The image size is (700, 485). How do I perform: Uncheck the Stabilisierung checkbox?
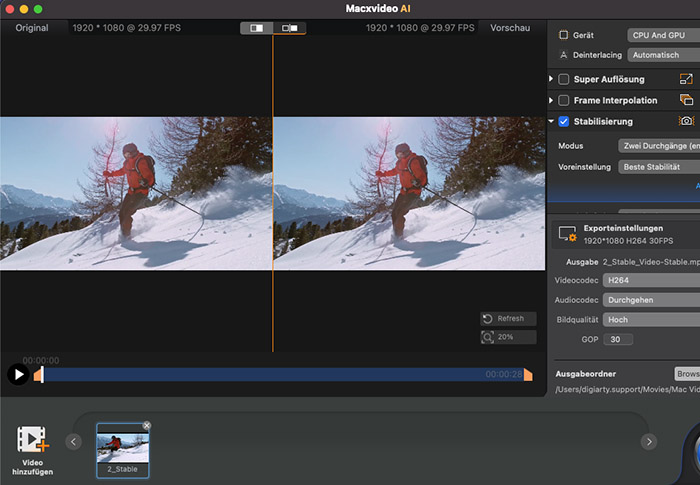(564, 121)
